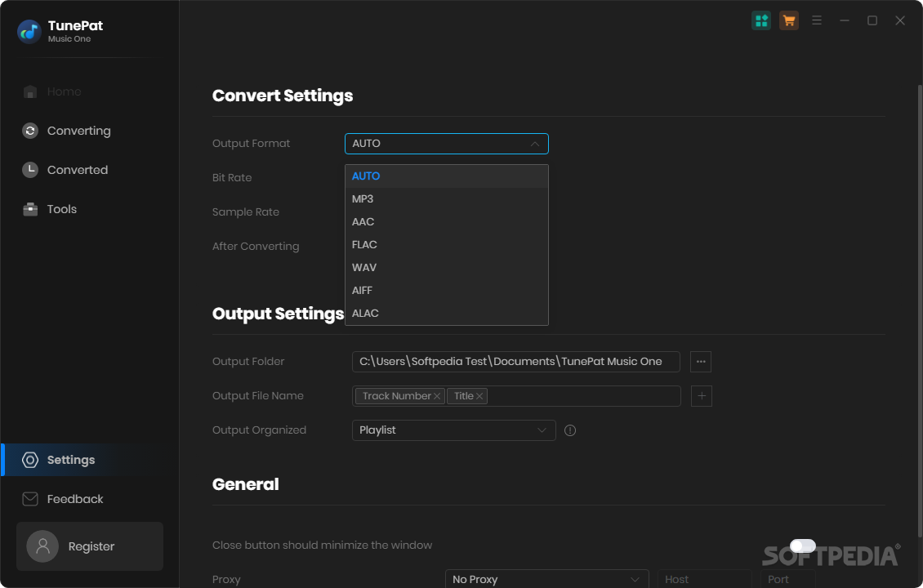Choose FLAC output format
The image size is (923, 588).
point(446,245)
